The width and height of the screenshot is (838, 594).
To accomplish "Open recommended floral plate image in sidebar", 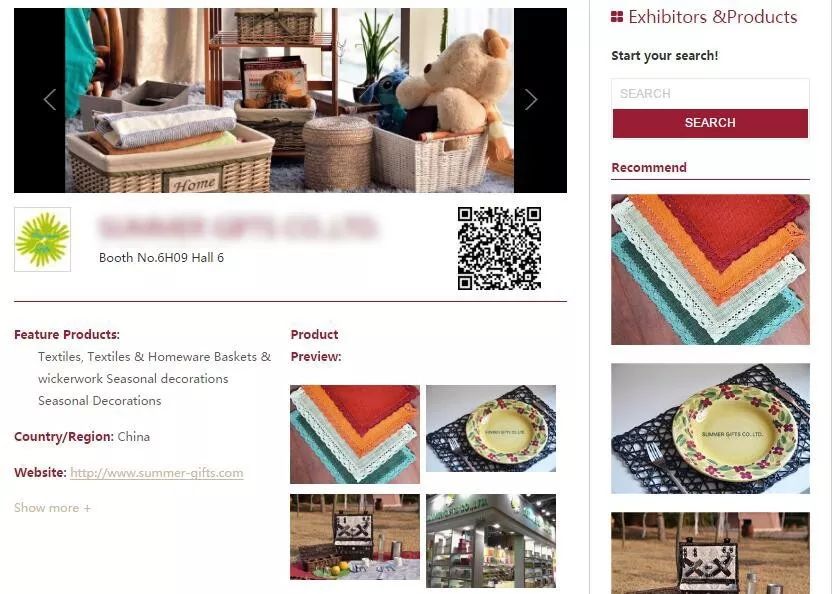I will (710, 428).
